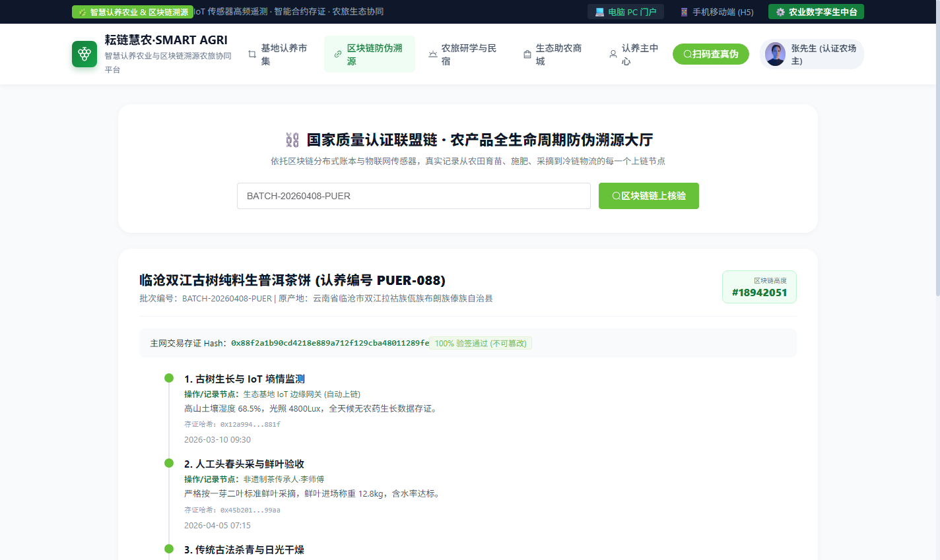
Task: Click timestamp 2026-03-10 09:30
Action: pos(217,439)
